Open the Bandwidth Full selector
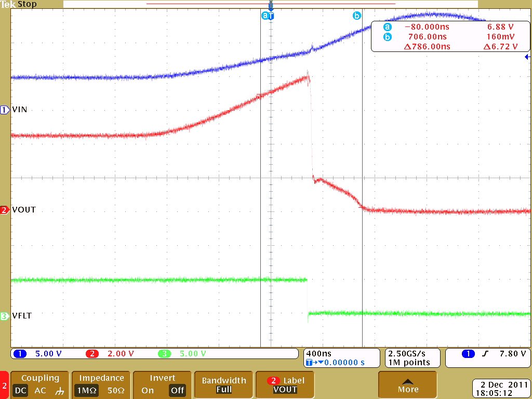Image resolution: width=532 pixels, height=399 pixels. pyautogui.click(x=224, y=385)
